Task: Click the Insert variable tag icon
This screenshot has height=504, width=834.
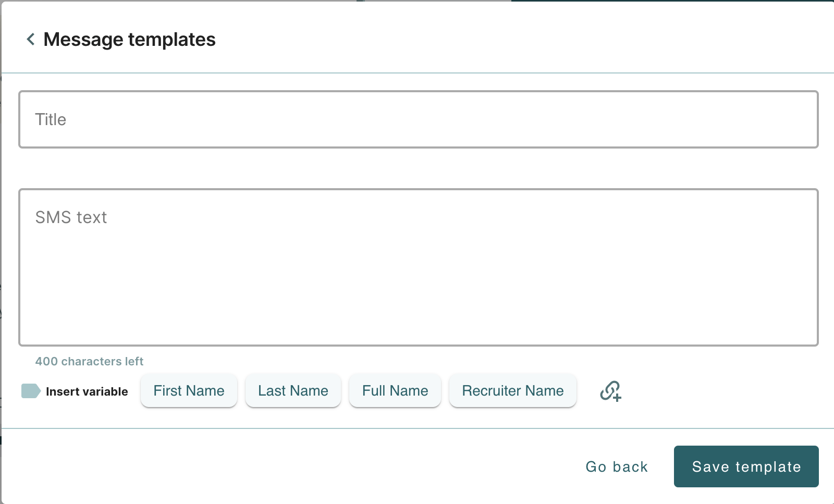Action: [31, 391]
